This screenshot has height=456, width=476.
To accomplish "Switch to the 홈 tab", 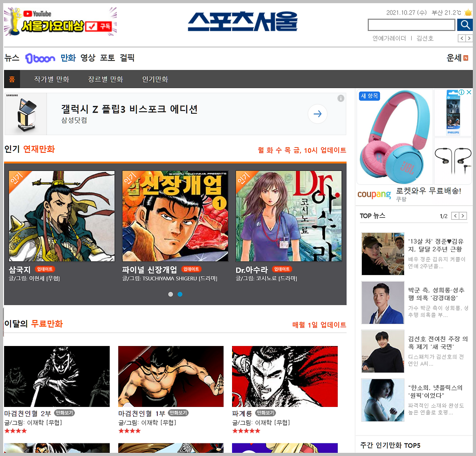I will tap(12, 79).
